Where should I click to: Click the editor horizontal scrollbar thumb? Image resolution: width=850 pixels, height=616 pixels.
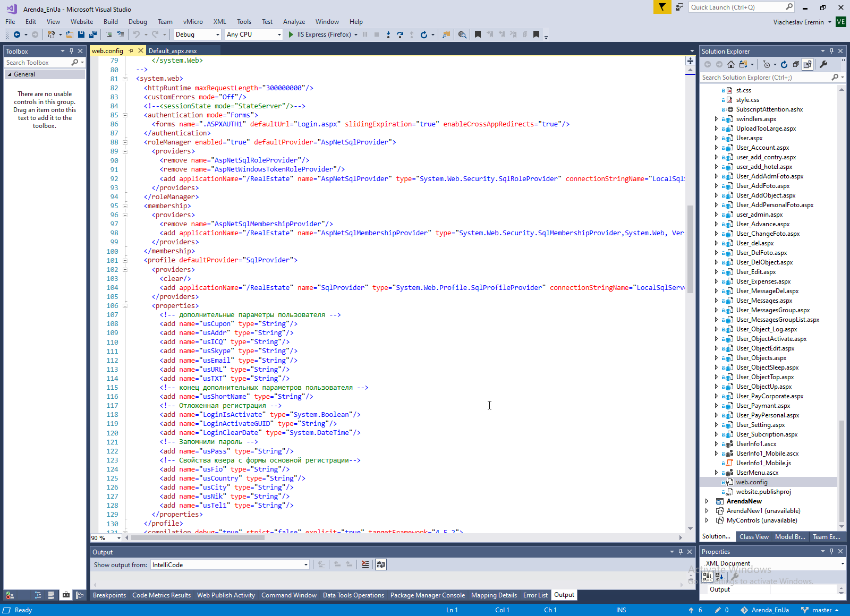click(198, 537)
